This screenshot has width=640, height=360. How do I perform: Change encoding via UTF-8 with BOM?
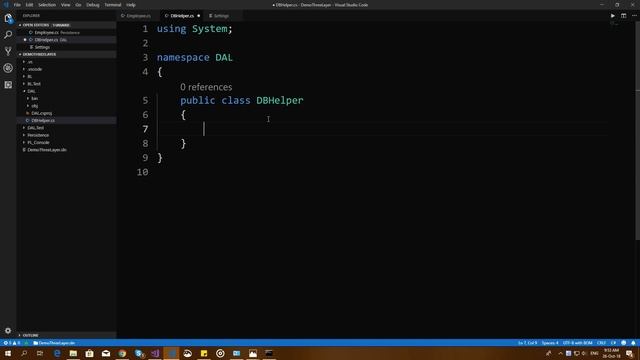point(578,343)
